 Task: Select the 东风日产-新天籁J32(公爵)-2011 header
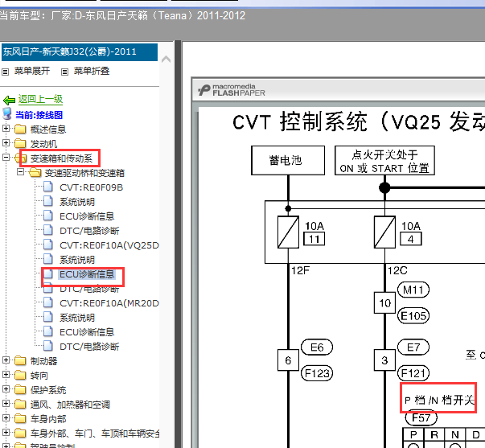pos(80,52)
